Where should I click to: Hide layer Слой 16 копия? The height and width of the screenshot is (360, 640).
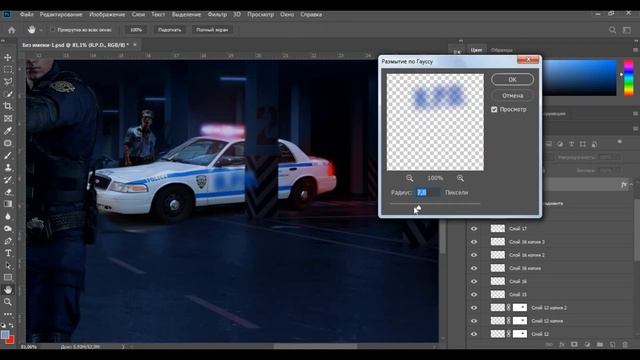474,268
